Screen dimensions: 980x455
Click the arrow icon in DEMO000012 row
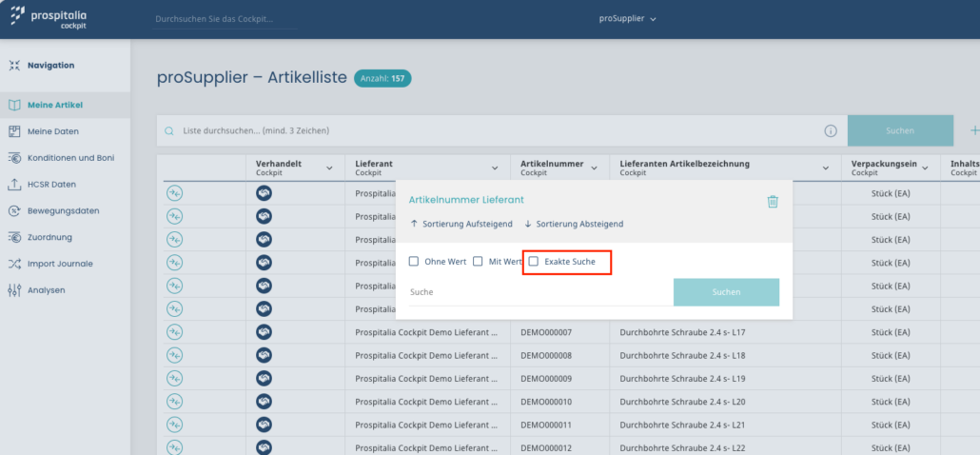[x=174, y=448]
